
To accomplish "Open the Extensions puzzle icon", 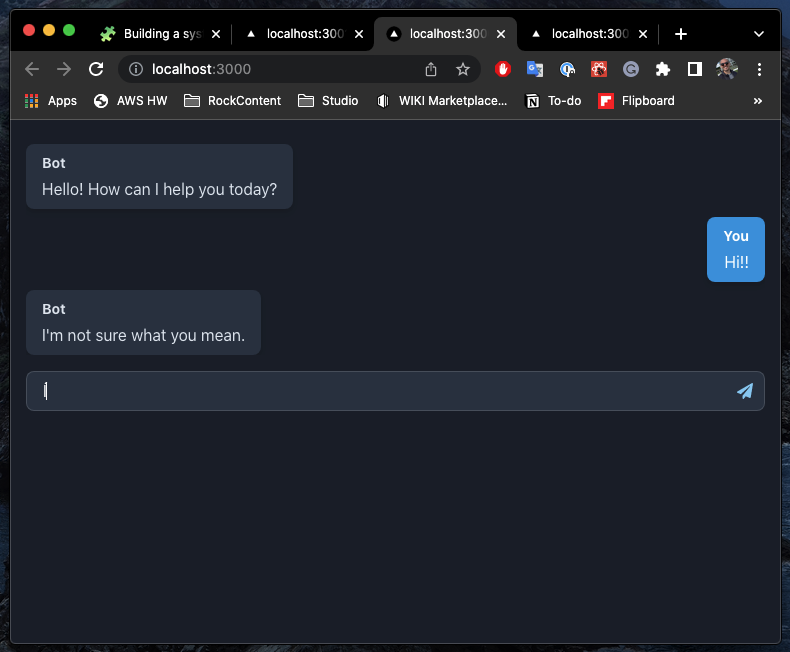I will [x=663, y=69].
